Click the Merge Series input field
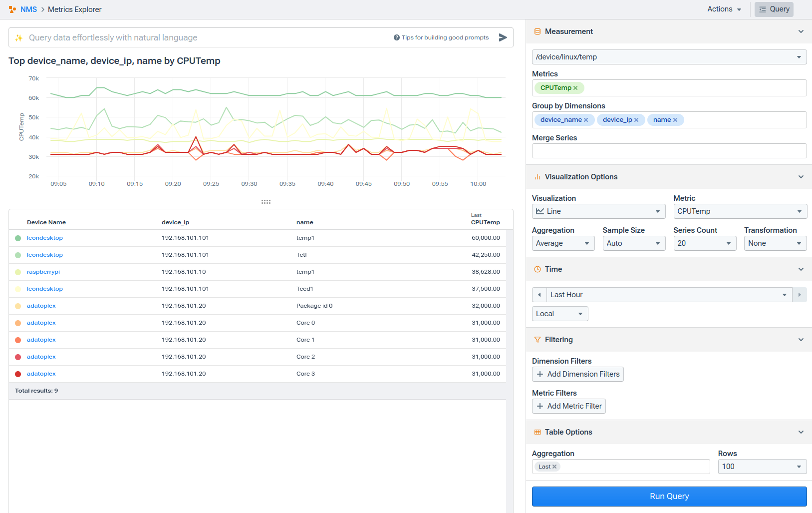812x513 pixels. pos(669,151)
